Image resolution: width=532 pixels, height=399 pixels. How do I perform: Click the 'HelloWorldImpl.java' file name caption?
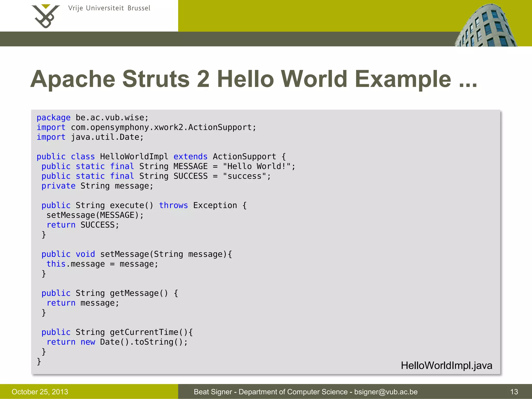[x=447, y=366]
